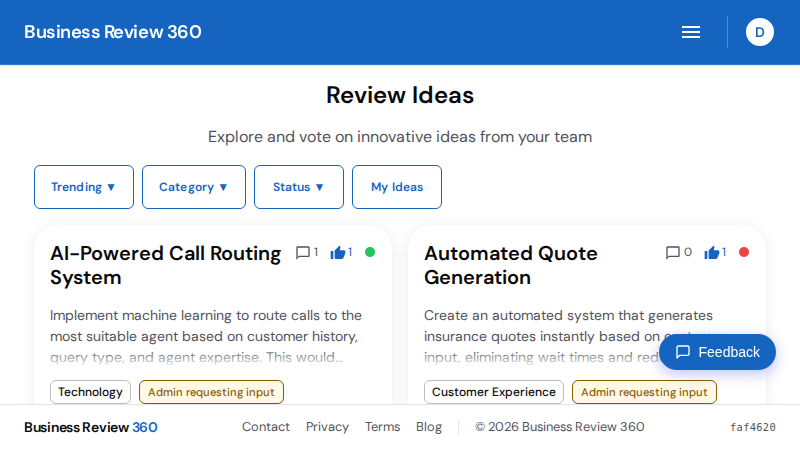
Task: Open the Contact footer link
Action: [266, 427]
